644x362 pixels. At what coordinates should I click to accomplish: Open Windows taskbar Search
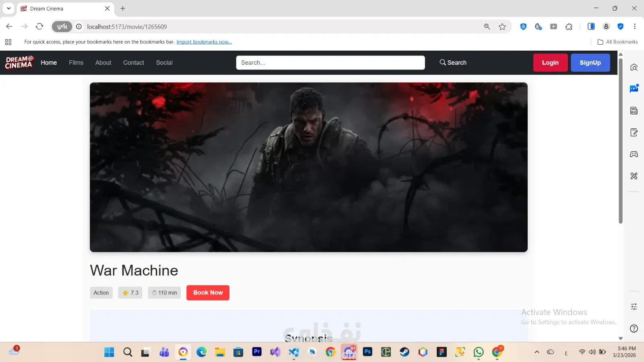[128, 352]
